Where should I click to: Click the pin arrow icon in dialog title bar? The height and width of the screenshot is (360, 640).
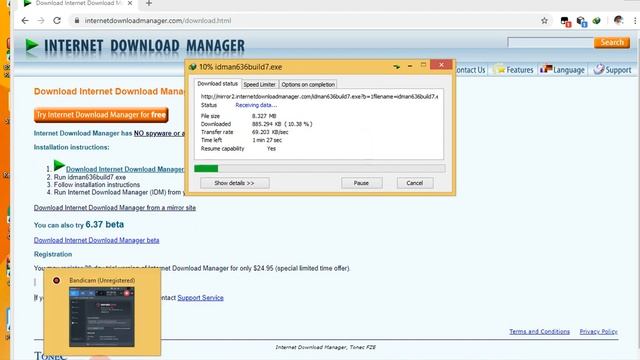396,66
